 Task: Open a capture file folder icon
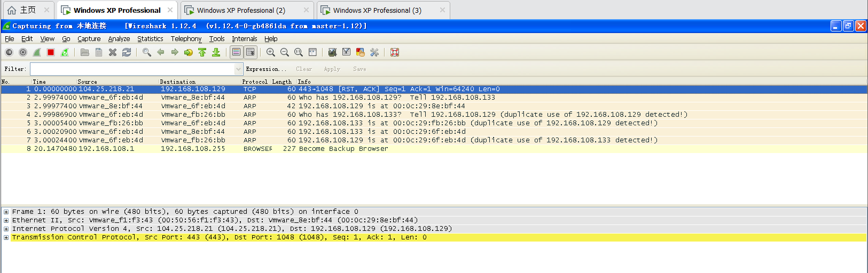(85, 52)
